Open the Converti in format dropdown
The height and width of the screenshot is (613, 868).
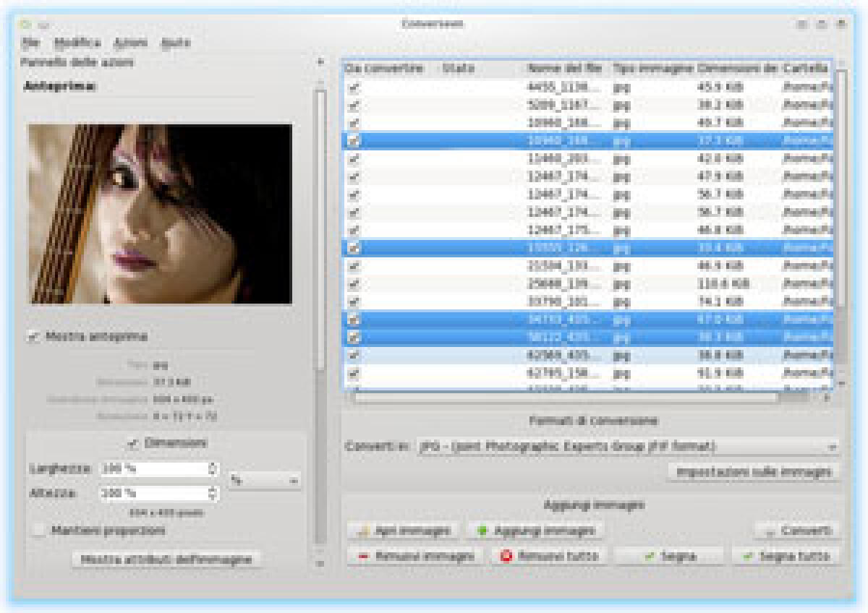click(x=628, y=447)
